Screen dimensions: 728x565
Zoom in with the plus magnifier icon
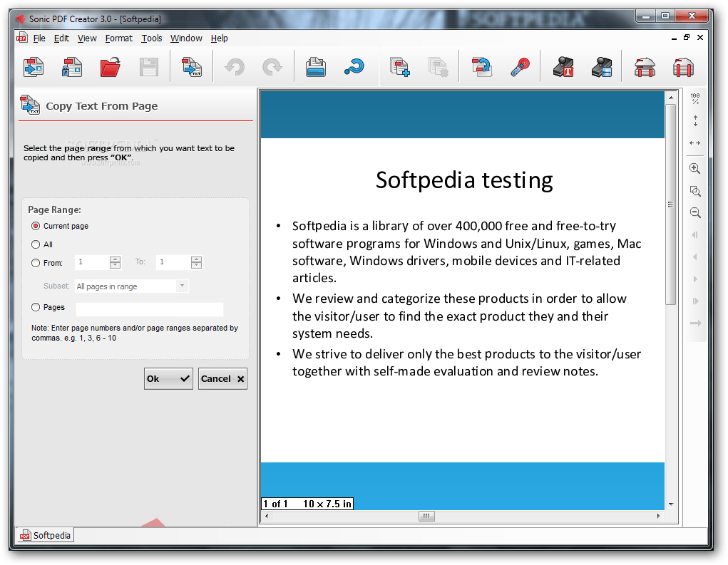695,168
